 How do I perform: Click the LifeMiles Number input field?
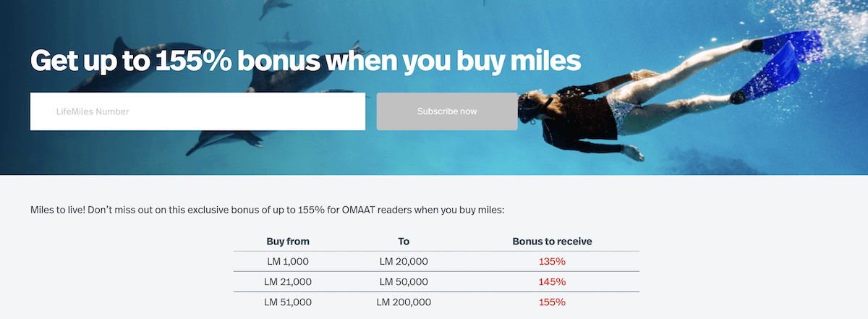(x=197, y=111)
